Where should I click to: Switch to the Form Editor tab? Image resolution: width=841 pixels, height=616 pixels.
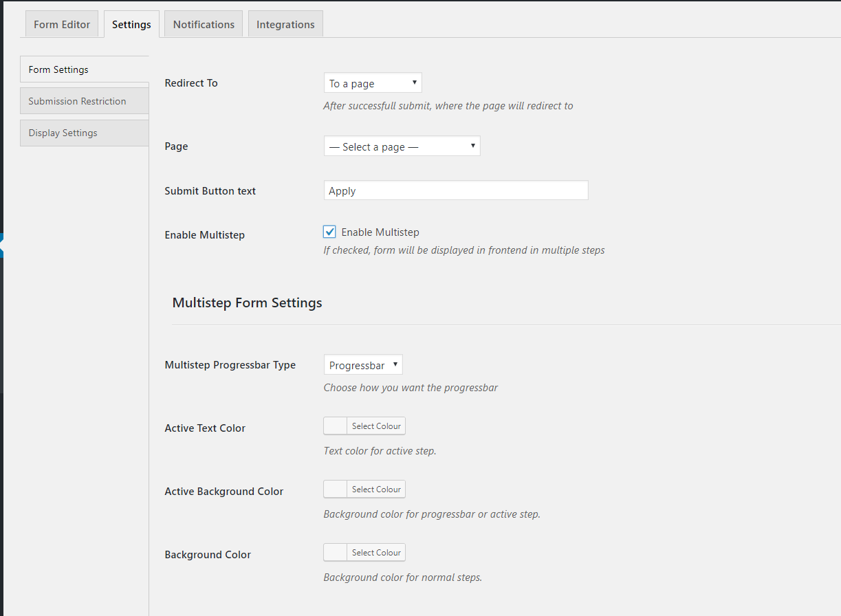(62, 24)
